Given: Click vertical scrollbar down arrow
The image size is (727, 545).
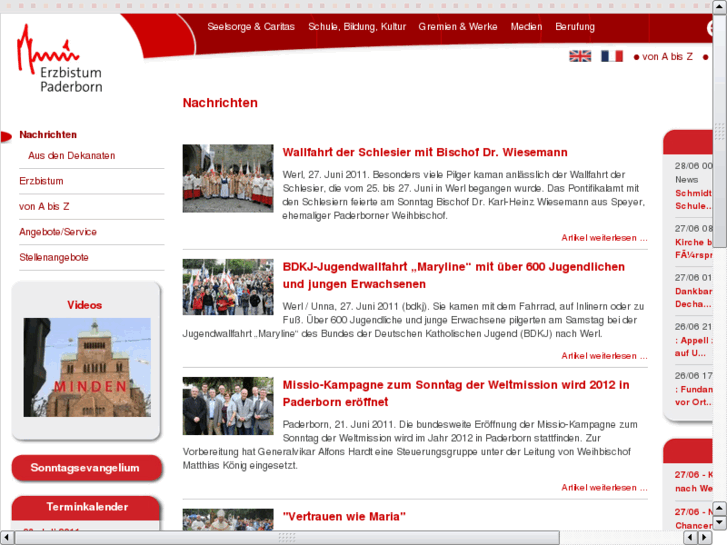Looking at the screenshot, I should coord(720,523).
